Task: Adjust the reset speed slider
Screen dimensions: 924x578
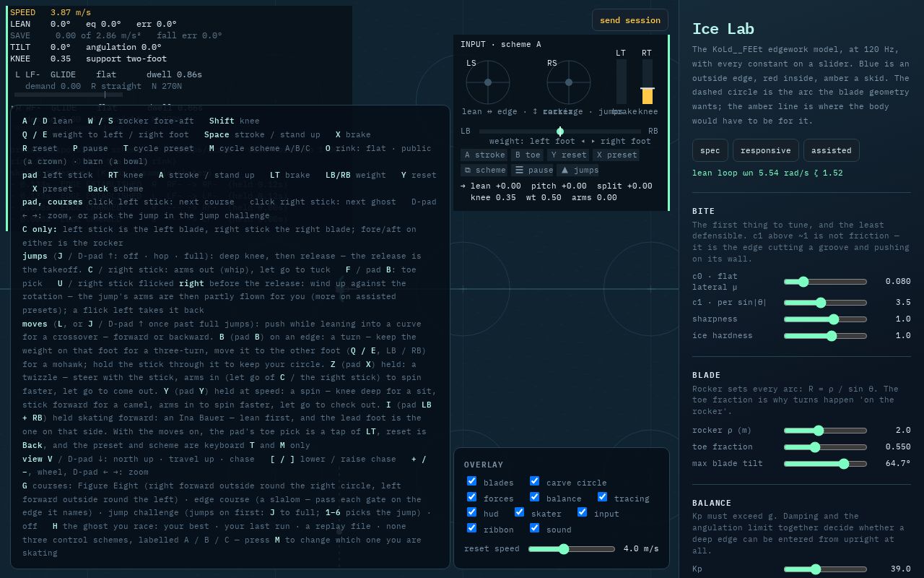Action: click(572, 549)
